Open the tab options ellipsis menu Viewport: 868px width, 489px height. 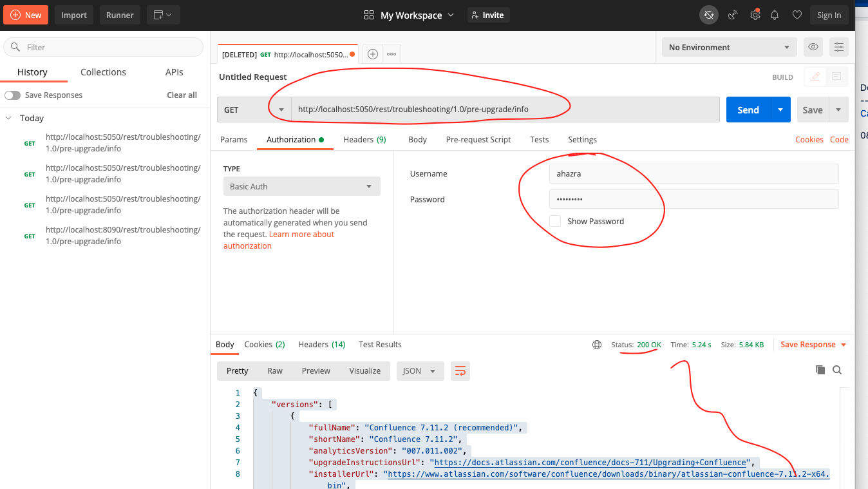click(x=392, y=54)
